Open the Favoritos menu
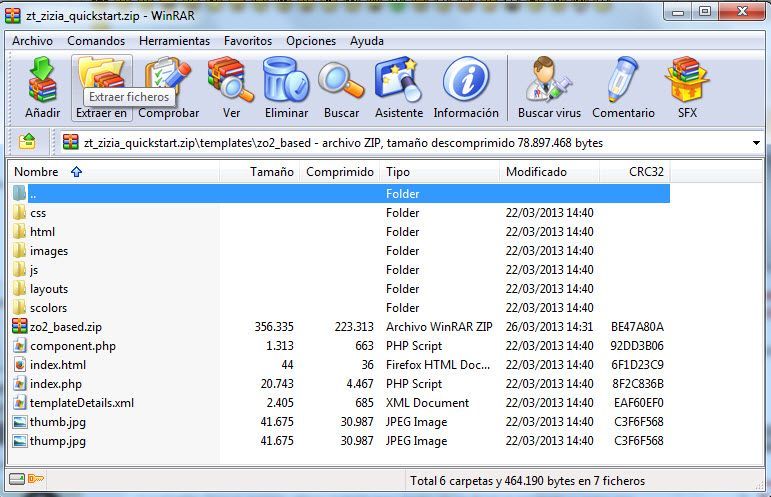Image resolution: width=771 pixels, height=497 pixels. pos(248,41)
